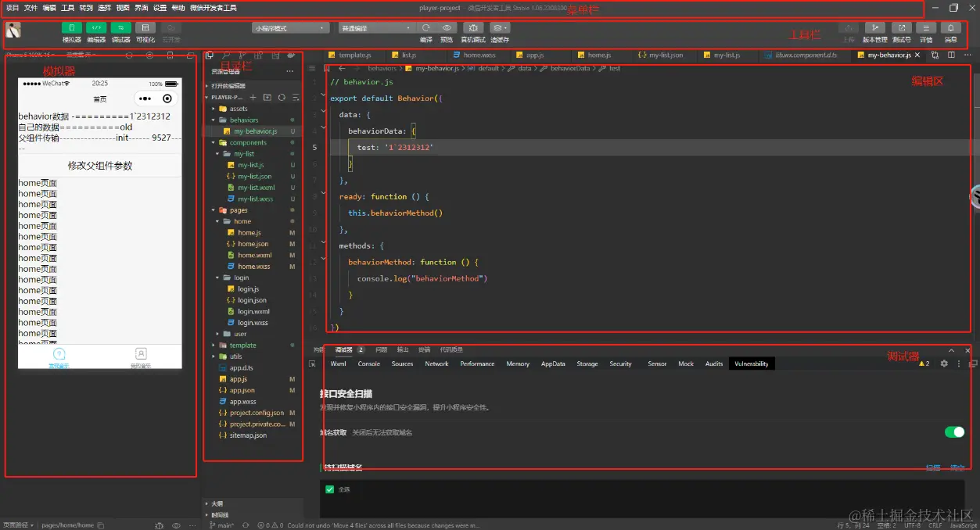Open the 文件 menu

coord(31,8)
